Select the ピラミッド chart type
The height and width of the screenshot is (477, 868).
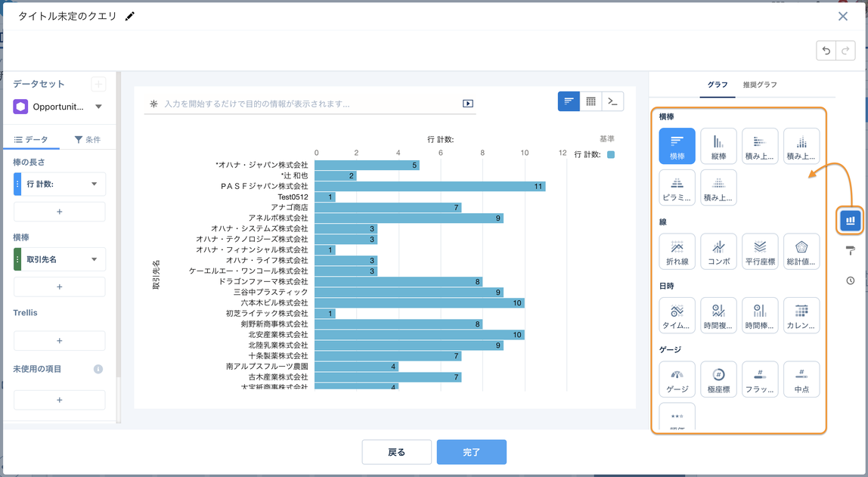click(676, 187)
